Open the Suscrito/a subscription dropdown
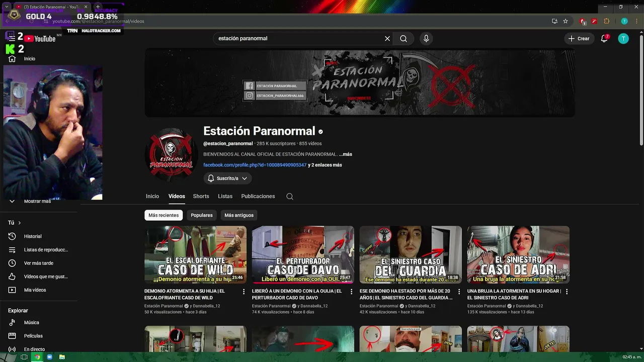Viewport: 644px width, 362px height. click(x=227, y=178)
